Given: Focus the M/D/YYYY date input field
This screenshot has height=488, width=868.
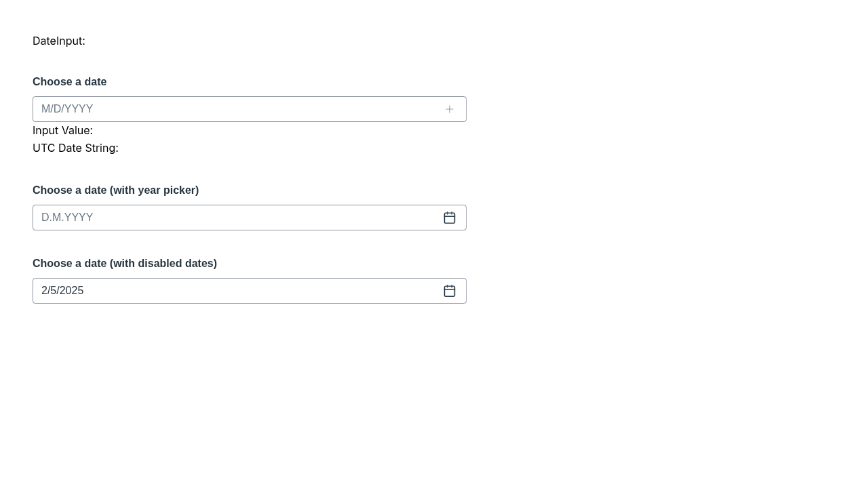Looking at the screenshot, I should (x=237, y=109).
